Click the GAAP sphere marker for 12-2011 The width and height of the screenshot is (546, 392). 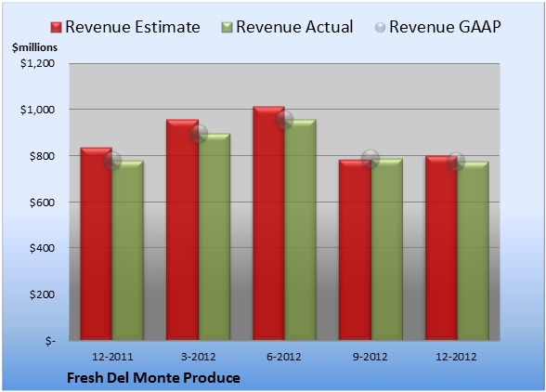point(112,161)
